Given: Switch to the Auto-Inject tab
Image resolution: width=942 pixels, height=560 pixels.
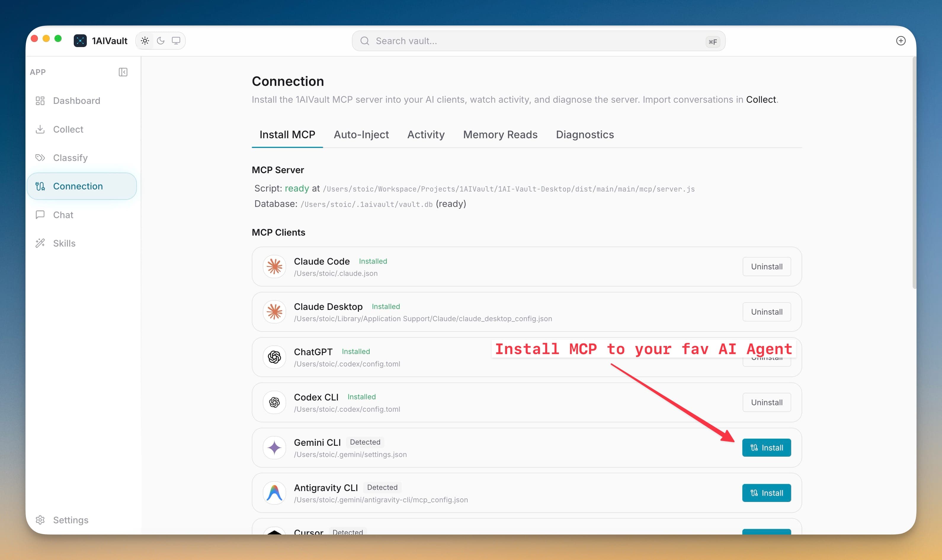Looking at the screenshot, I should coord(361,134).
